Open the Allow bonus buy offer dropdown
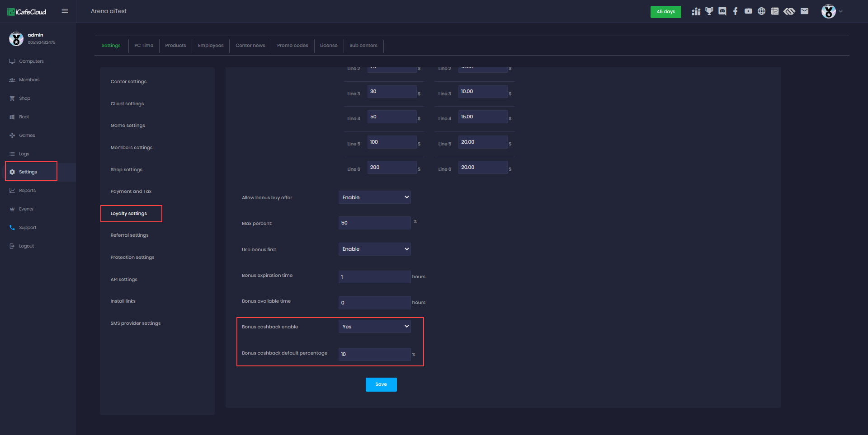868x435 pixels. (374, 197)
